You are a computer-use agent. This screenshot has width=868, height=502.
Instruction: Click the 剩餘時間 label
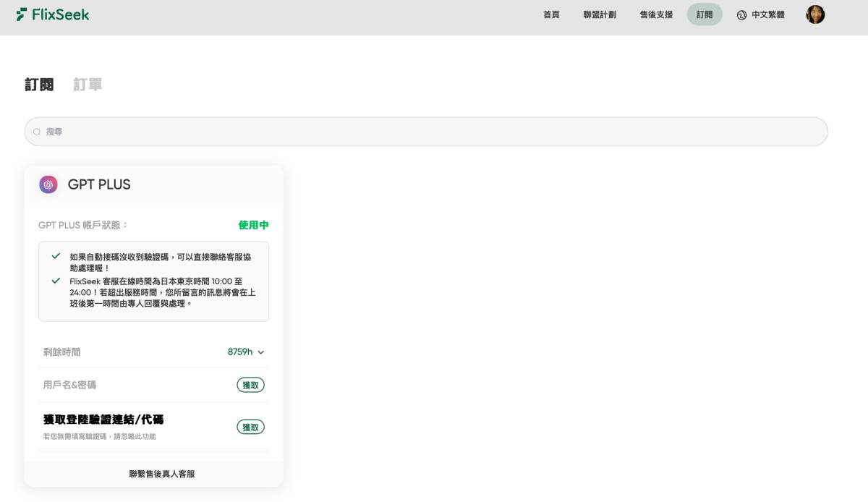pyautogui.click(x=61, y=352)
